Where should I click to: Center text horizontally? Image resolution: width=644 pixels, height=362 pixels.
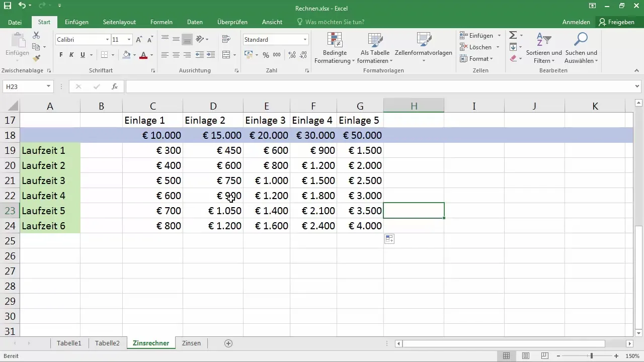(x=176, y=55)
